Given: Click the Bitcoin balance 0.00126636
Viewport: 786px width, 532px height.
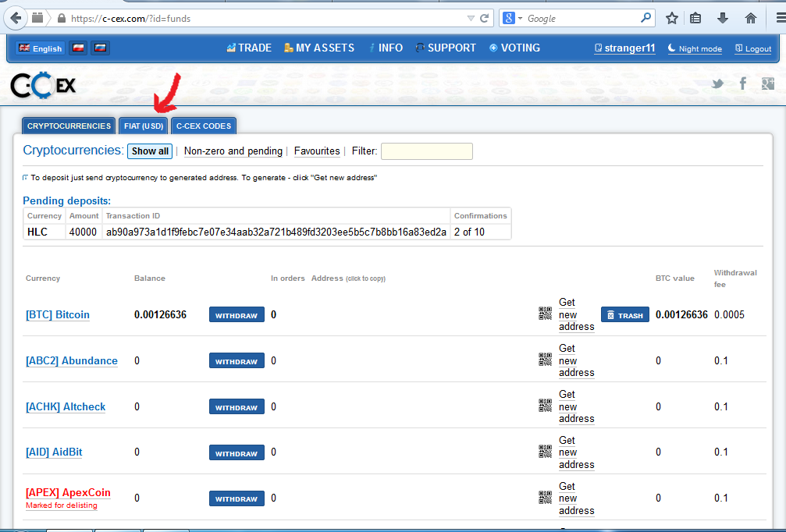Looking at the screenshot, I should click(161, 314).
